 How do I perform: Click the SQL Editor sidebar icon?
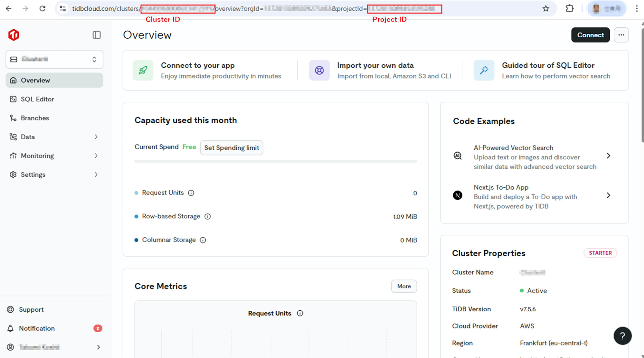pos(13,99)
